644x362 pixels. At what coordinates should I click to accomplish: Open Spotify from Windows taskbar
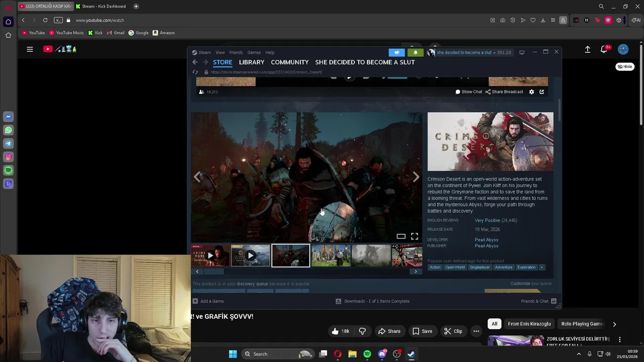click(x=367, y=354)
